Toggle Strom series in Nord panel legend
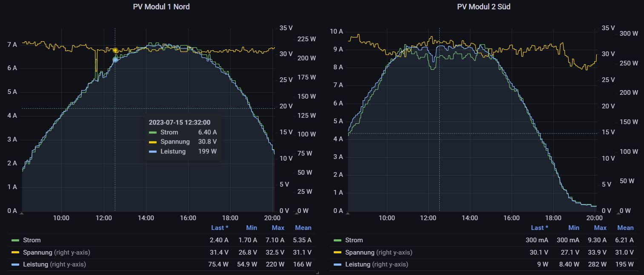 32,240
